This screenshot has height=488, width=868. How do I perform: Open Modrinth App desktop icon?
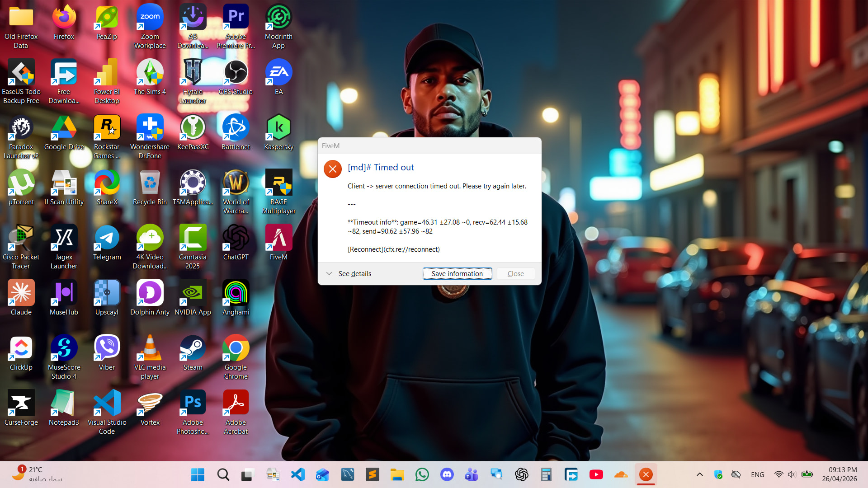point(278,26)
